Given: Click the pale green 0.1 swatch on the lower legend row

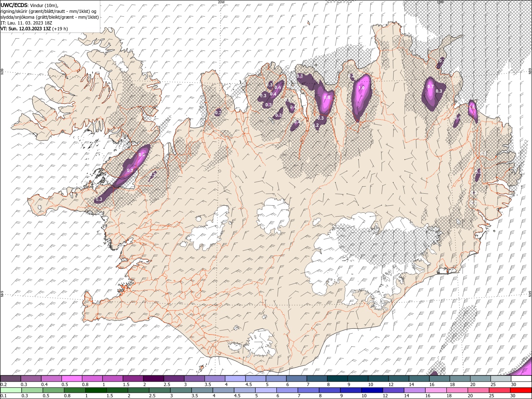Looking at the screenshot, I should point(10,390).
